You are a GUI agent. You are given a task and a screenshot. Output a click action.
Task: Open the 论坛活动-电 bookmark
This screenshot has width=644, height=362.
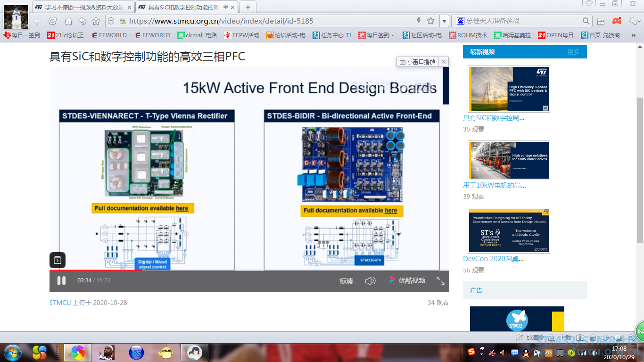pos(286,35)
